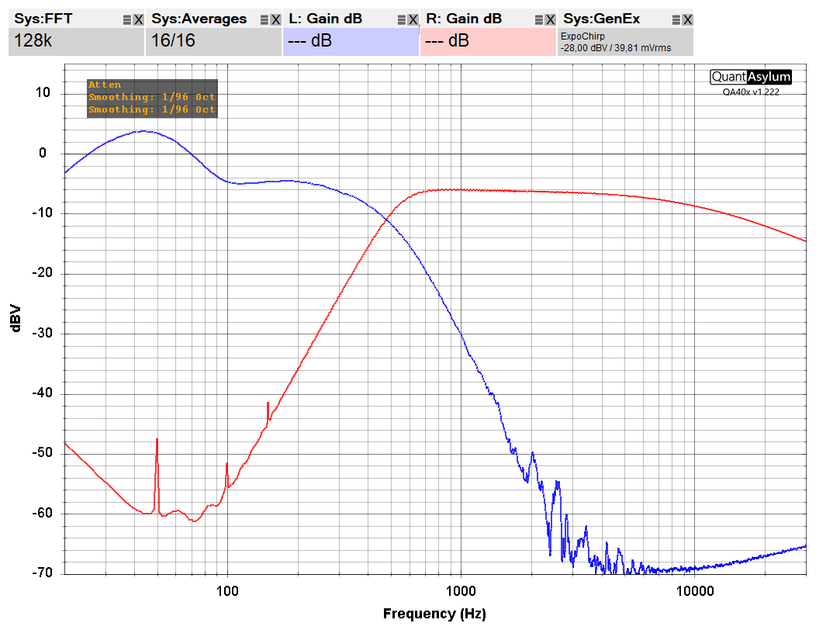Image resolution: width=840 pixels, height=630 pixels.
Task: Click the Atten label in graph overlay
Action: pos(105,85)
